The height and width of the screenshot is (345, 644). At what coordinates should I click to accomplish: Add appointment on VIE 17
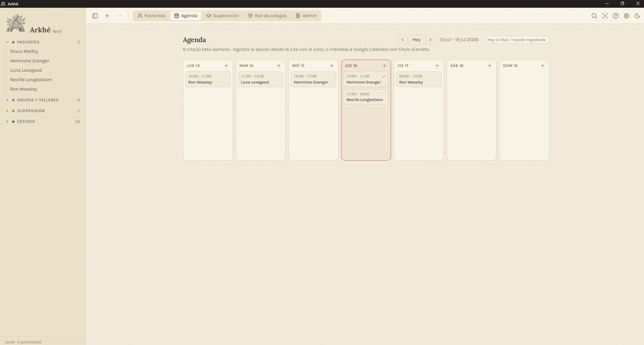click(437, 66)
